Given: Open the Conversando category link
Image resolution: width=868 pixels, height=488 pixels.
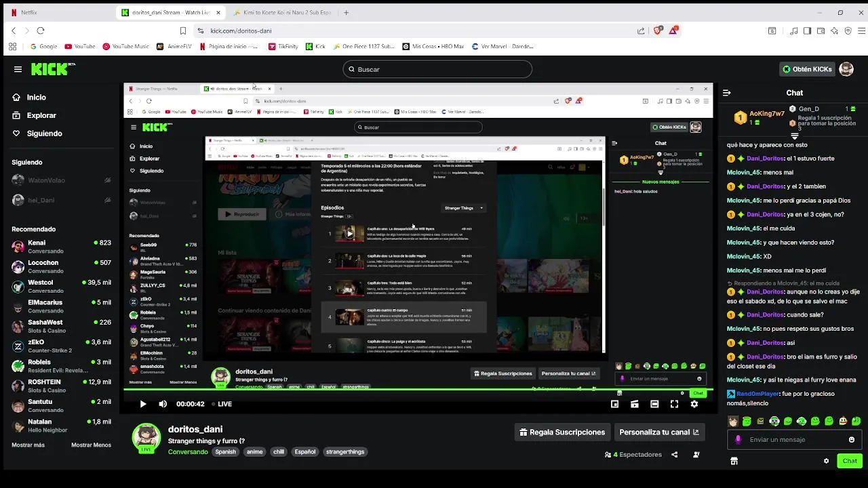Looking at the screenshot, I should click(x=188, y=452).
